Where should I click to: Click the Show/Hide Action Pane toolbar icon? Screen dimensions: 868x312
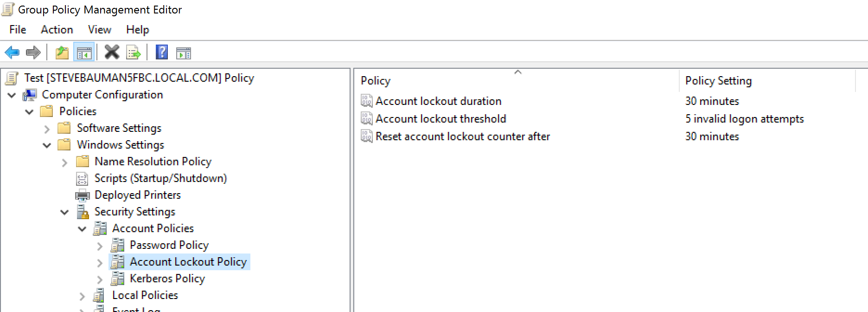(183, 52)
